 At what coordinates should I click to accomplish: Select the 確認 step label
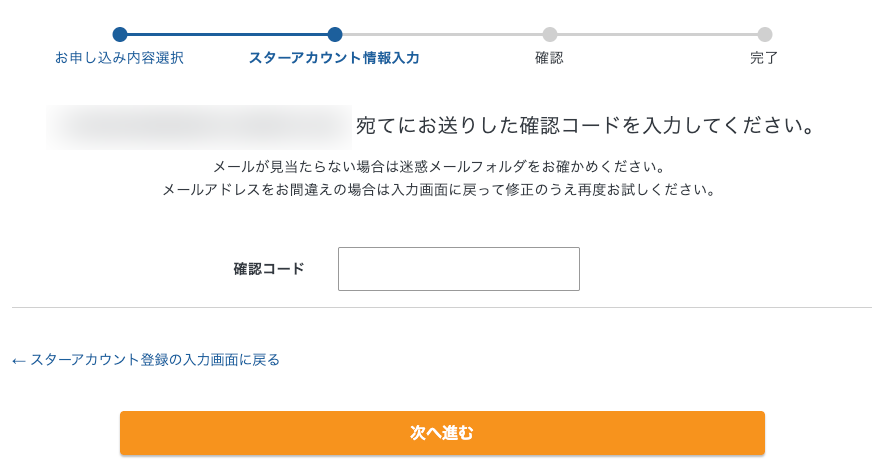point(549,58)
